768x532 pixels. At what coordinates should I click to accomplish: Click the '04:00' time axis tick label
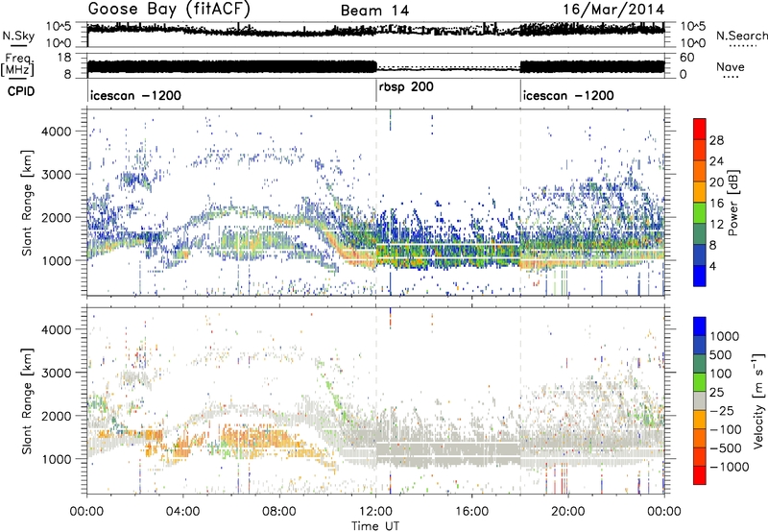tap(182, 512)
